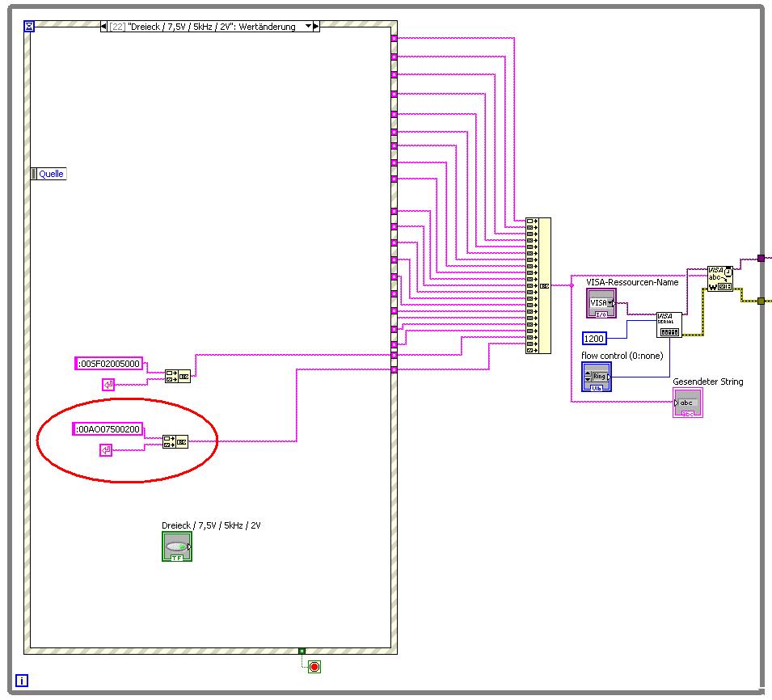Select the large Concatenate Strings node
Screen dimensions: 772x700
click(538, 285)
